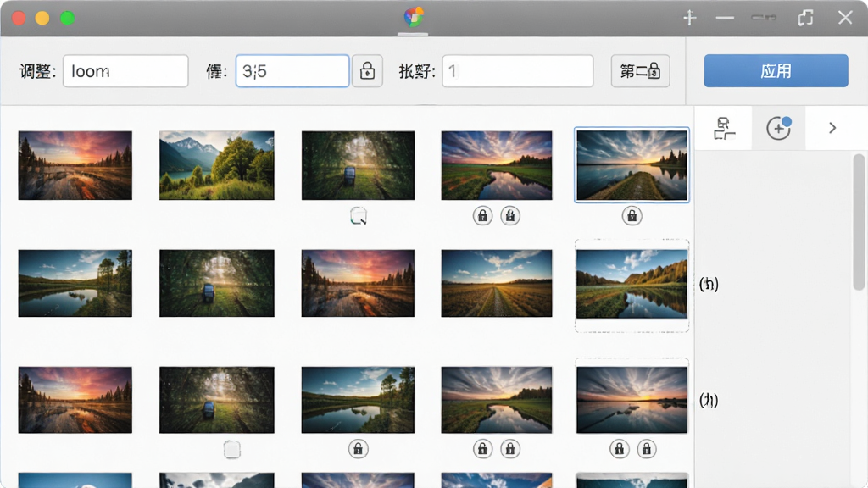The image size is (868, 488).
Task: Toggle left lock under bottom-row winding river thumbnail
Action: (482, 449)
